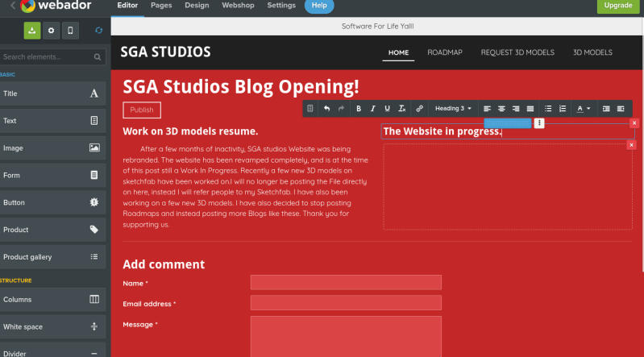Click the 'Work on 3D models resume.' heading

tap(190, 131)
